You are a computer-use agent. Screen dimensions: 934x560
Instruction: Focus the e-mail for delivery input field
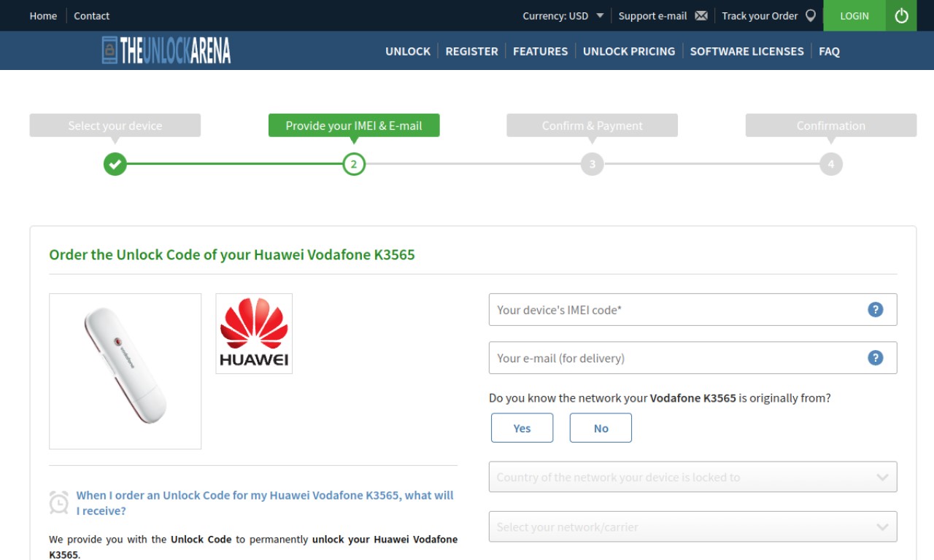pos(692,357)
